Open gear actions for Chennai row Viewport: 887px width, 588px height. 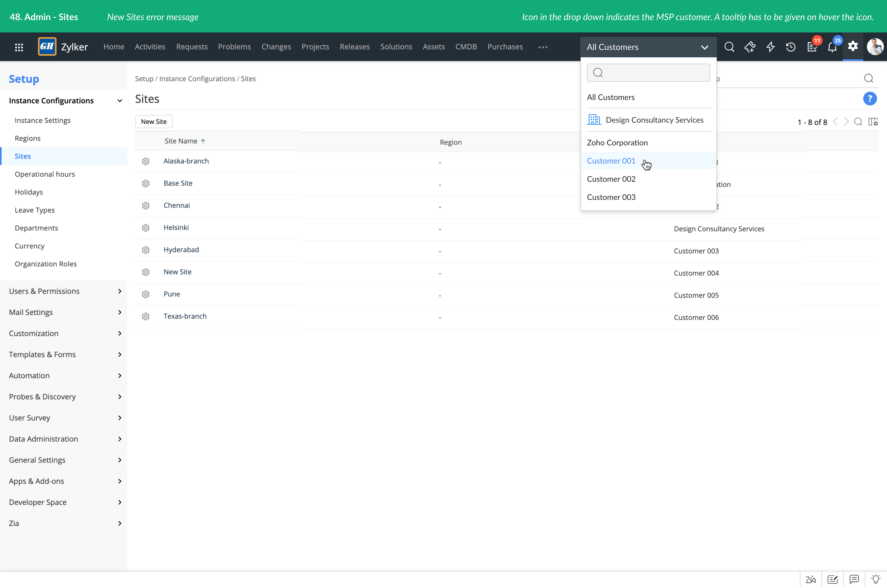tap(146, 206)
